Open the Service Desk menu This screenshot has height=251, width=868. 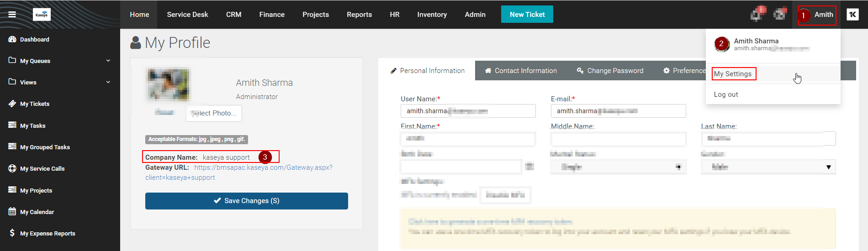click(187, 15)
